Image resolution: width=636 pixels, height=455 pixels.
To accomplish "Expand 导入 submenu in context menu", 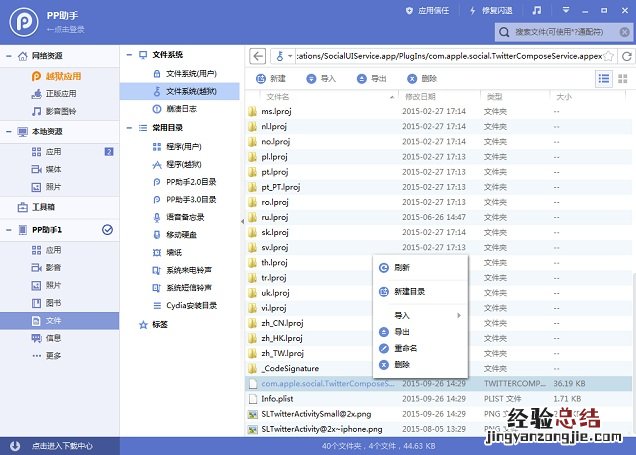I will (420, 315).
